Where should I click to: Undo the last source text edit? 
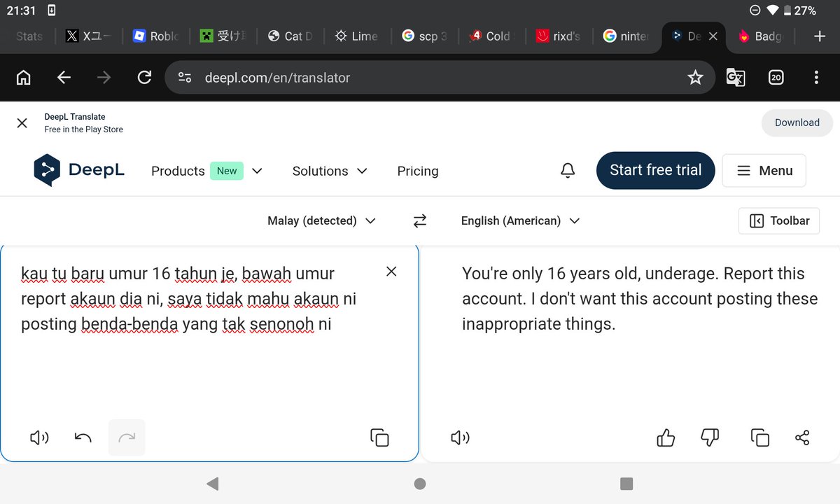[83, 438]
